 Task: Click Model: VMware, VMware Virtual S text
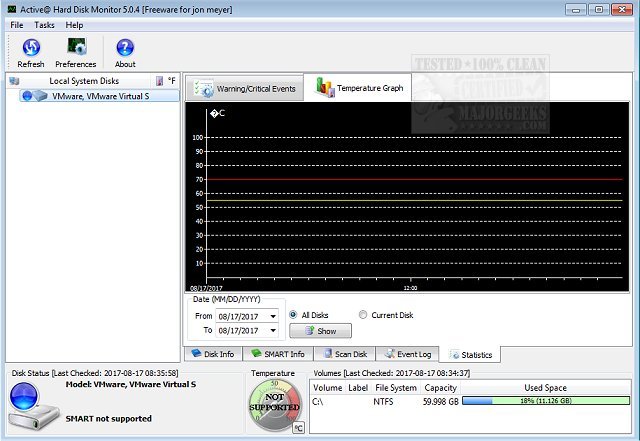click(x=131, y=384)
